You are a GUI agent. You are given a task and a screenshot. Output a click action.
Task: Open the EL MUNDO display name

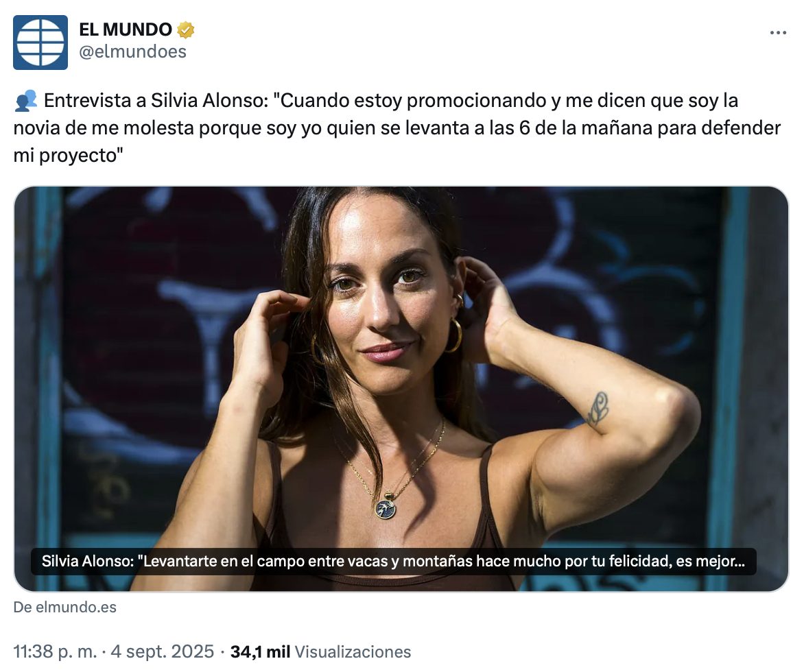125,29
